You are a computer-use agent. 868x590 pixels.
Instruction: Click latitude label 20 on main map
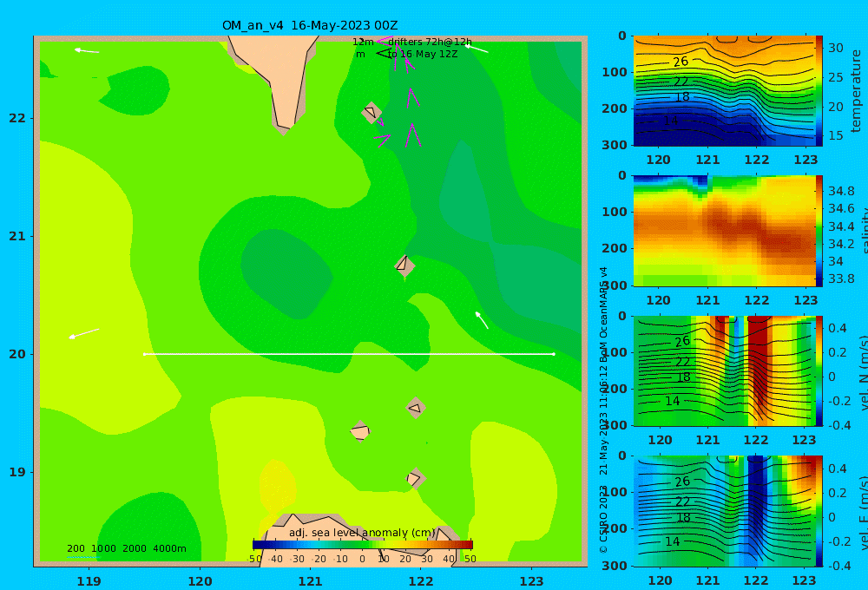tap(17, 354)
